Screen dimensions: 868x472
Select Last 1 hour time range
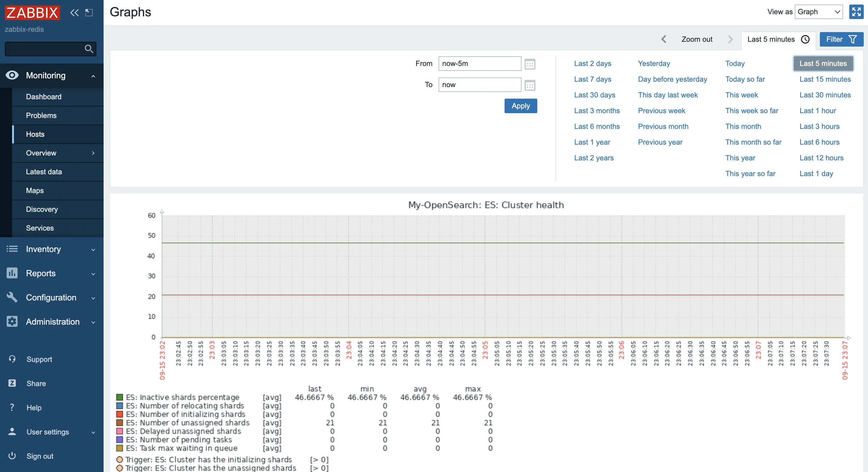pos(817,110)
